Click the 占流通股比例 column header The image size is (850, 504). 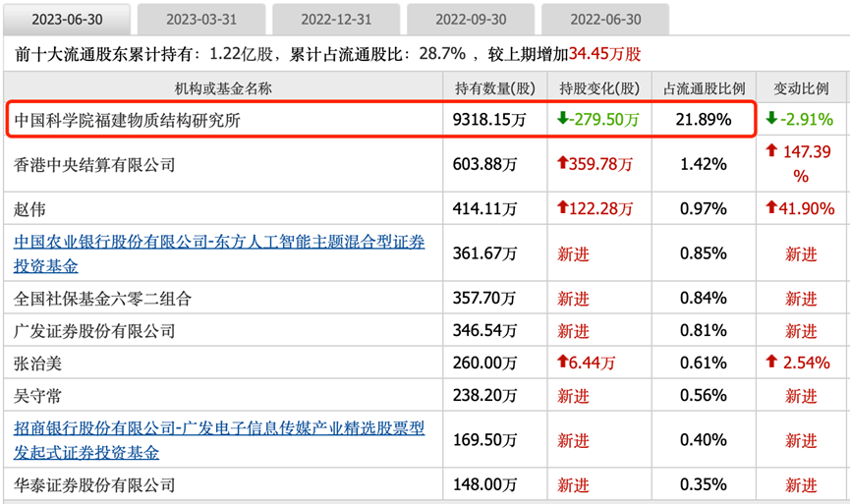point(705,88)
